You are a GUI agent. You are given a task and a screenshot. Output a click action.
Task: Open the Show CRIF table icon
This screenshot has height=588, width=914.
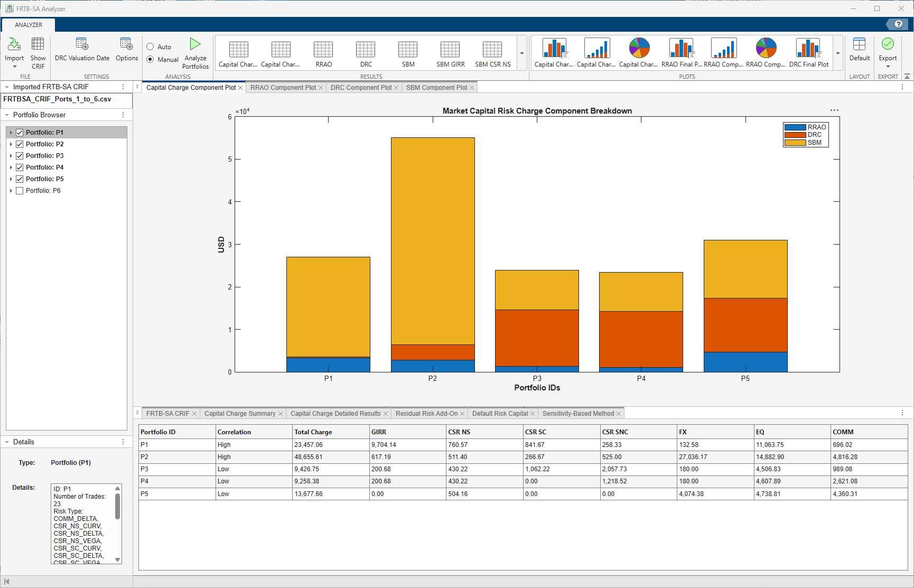click(38, 44)
